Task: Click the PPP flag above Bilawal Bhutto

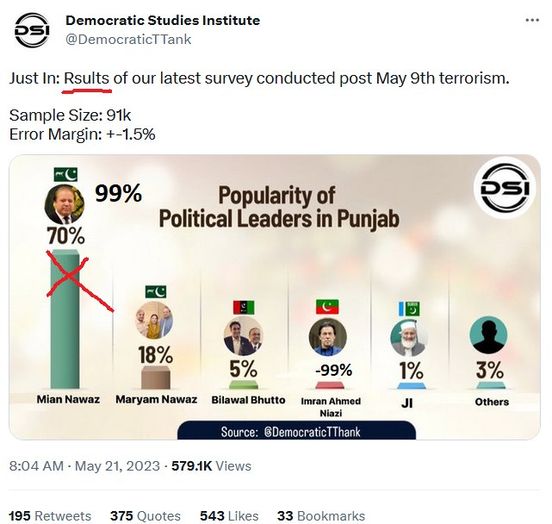Action: click(244, 307)
